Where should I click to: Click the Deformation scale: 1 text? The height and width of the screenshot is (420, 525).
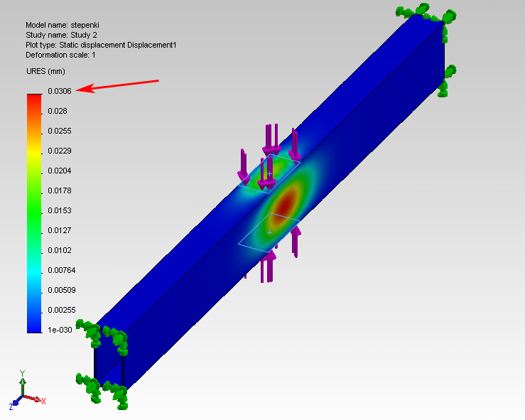point(60,55)
